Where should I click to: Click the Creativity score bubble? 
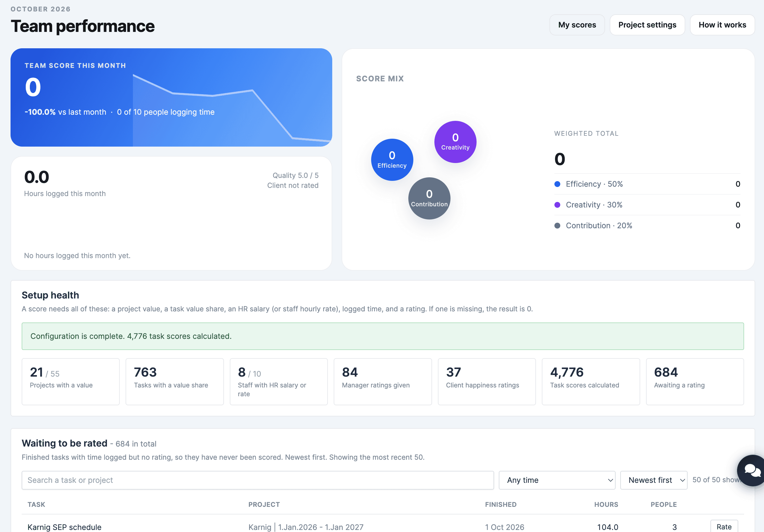click(455, 142)
